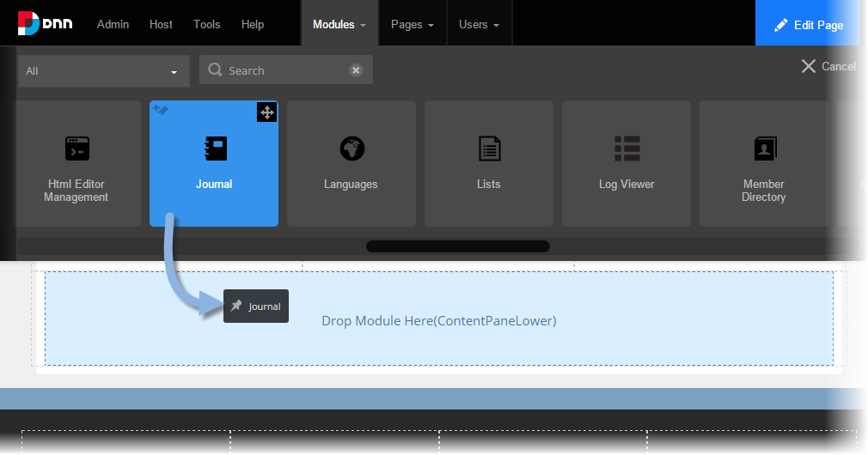Select the Languages globe icon

(351, 149)
